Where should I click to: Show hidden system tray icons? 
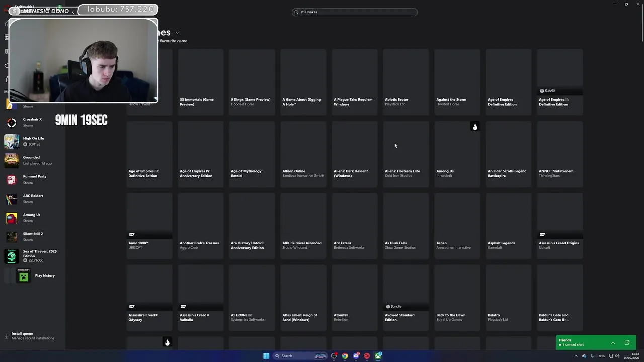tap(576, 356)
